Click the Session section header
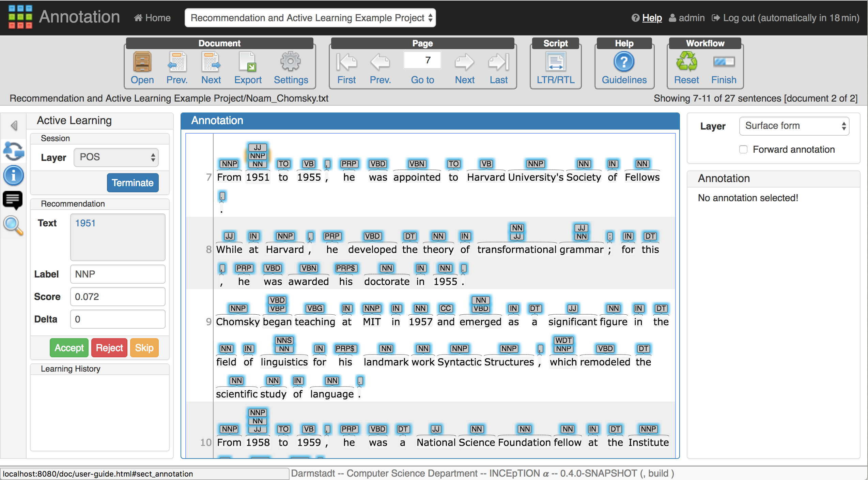Screen dimensions: 868x480 coord(100,138)
